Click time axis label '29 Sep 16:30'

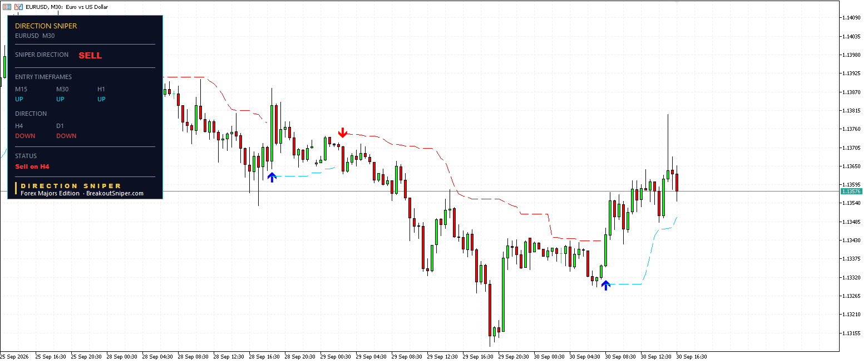(x=478, y=356)
